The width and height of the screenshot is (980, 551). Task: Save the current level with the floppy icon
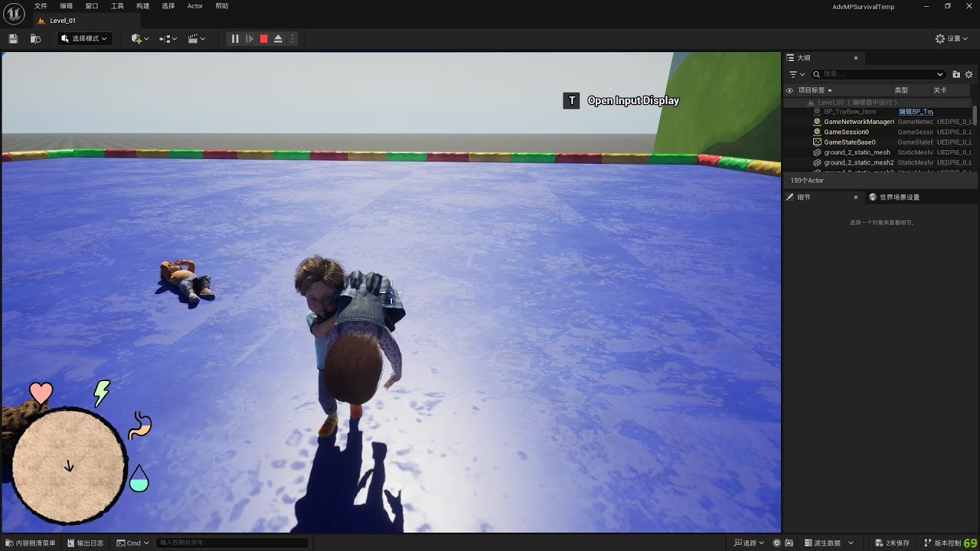tap(13, 38)
